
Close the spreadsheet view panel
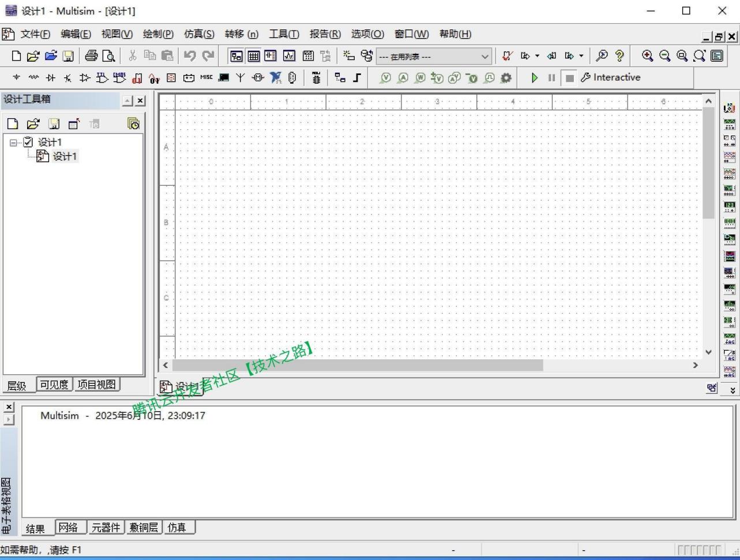pos(9,407)
